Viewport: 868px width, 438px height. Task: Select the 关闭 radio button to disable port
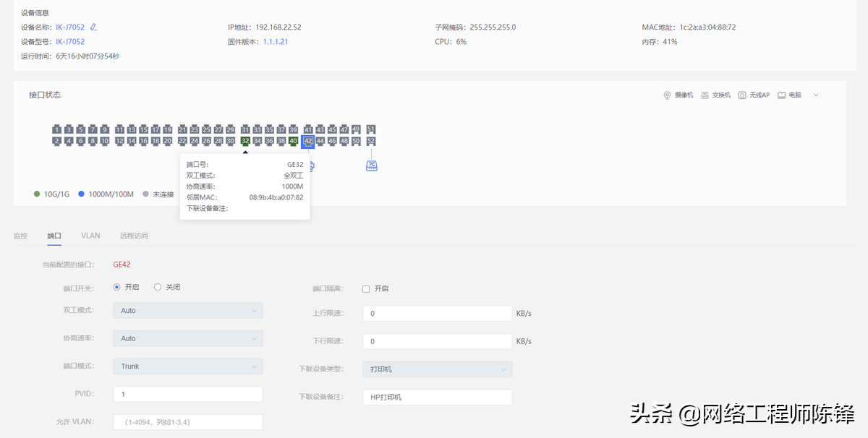(x=158, y=287)
